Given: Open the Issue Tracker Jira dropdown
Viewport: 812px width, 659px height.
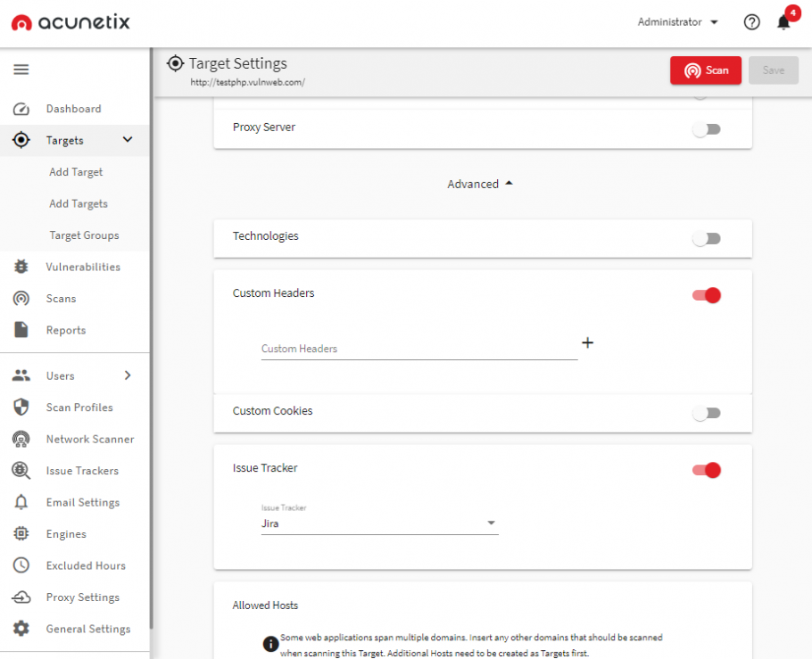Looking at the screenshot, I should coord(379,523).
